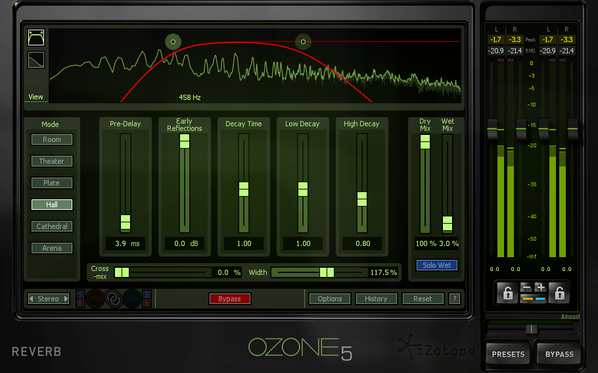Click the minus meter button
The image size is (598, 373).
pyautogui.click(x=526, y=287)
